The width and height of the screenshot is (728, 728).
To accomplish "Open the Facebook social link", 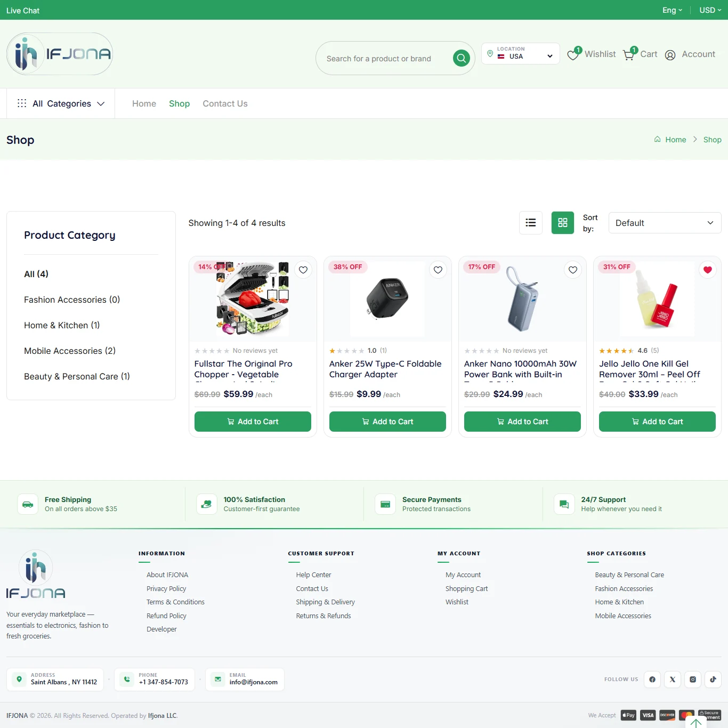I will click(x=652, y=680).
